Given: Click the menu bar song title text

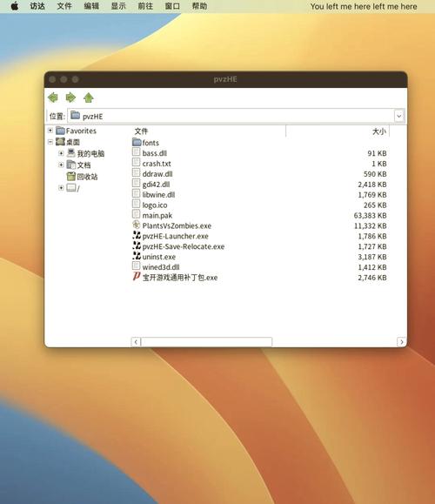Looking at the screenshot, I should coord(364,6).
